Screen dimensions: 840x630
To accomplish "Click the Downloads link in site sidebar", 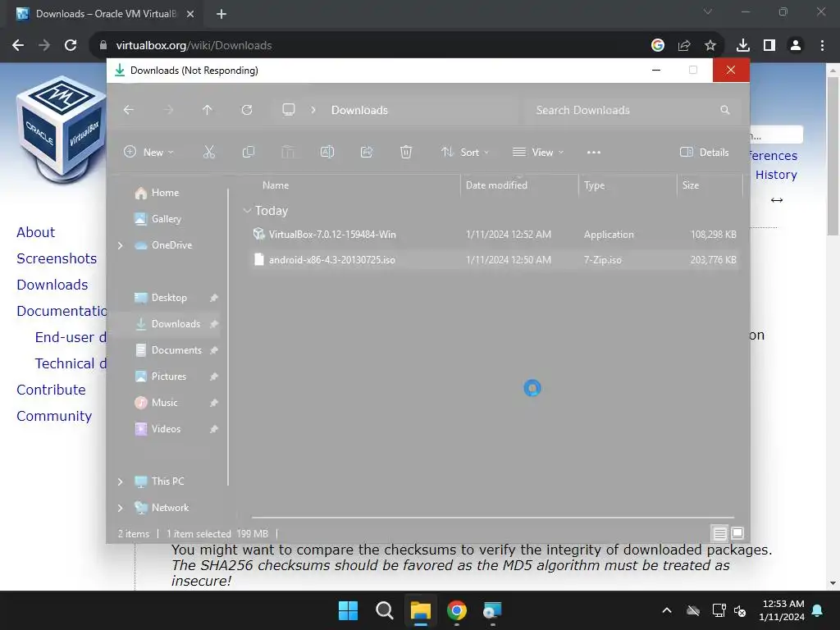I will point(52,285).
